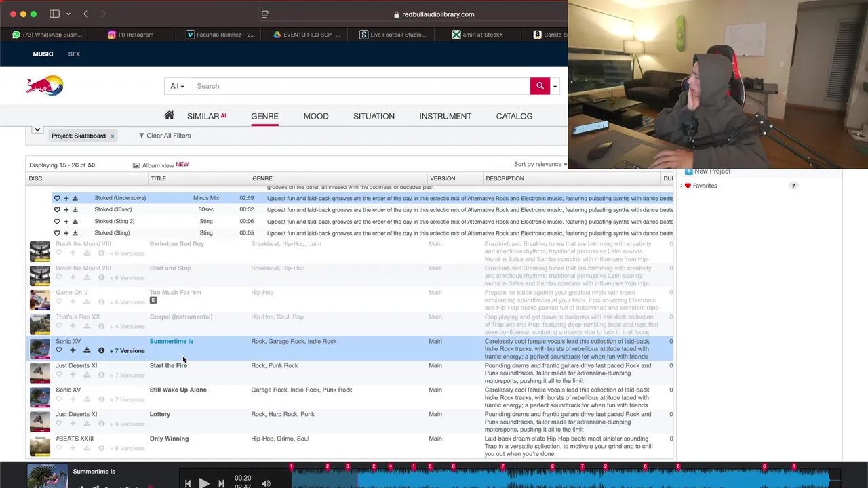Screen dimensions: 868x488
Task: Download the Stoked (Sting) version
Action: (75, 233)
